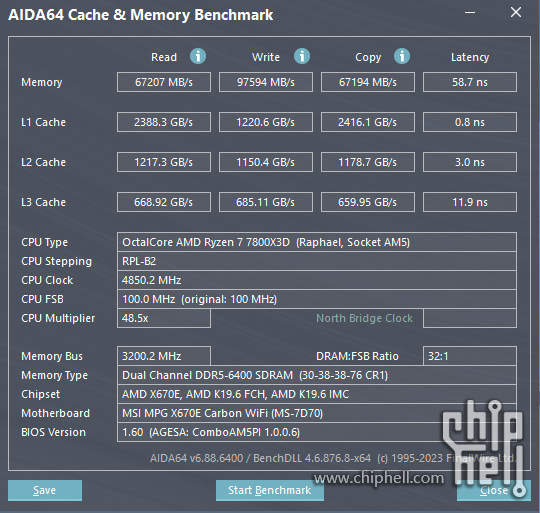The image size is (540, 513).
Task: Select L3 Cache Copy 659.95 GB/s
Action: 368,202
